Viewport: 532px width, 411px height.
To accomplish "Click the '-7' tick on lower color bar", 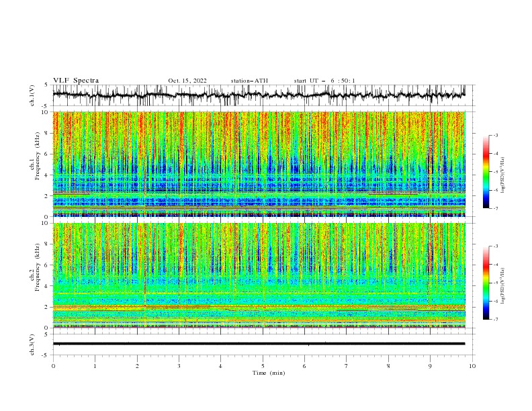I will 496,320.
